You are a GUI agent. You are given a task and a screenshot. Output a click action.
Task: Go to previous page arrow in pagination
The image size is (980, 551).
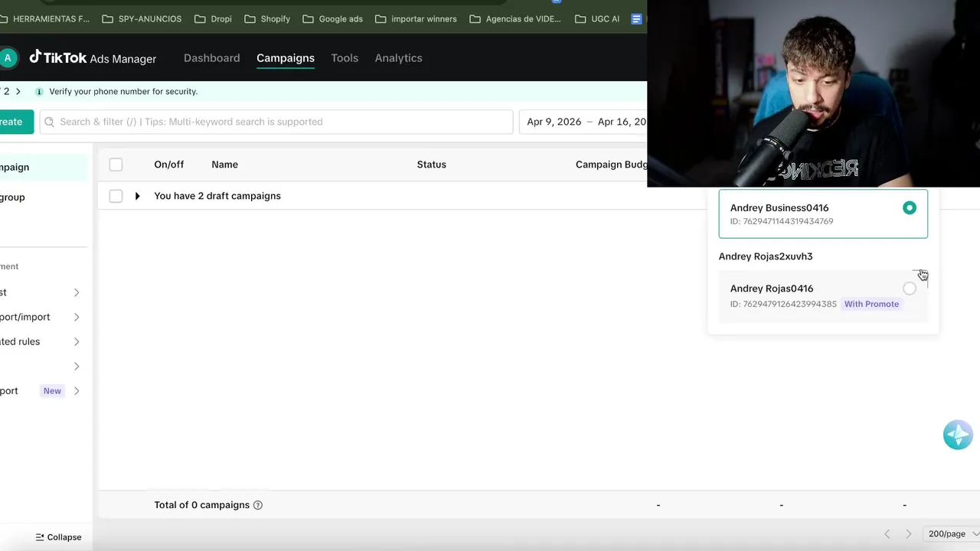887,534
